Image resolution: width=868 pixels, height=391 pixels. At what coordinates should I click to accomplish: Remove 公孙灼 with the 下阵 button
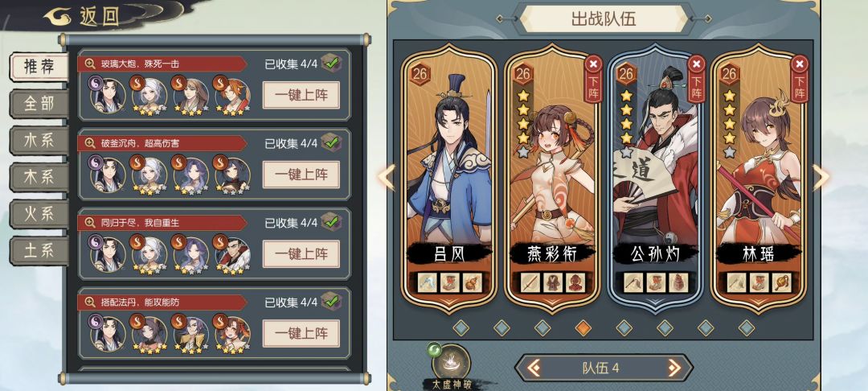pos(696,79)
